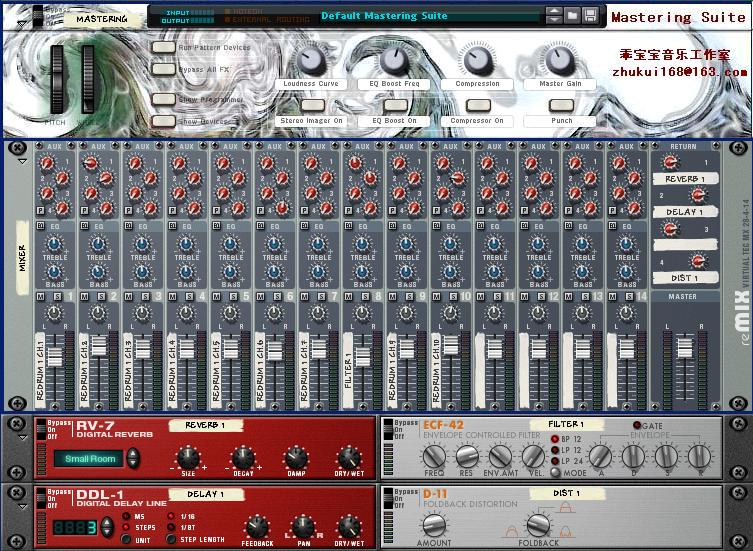Click the Filter 1 channel fader

tap(362, 357)
